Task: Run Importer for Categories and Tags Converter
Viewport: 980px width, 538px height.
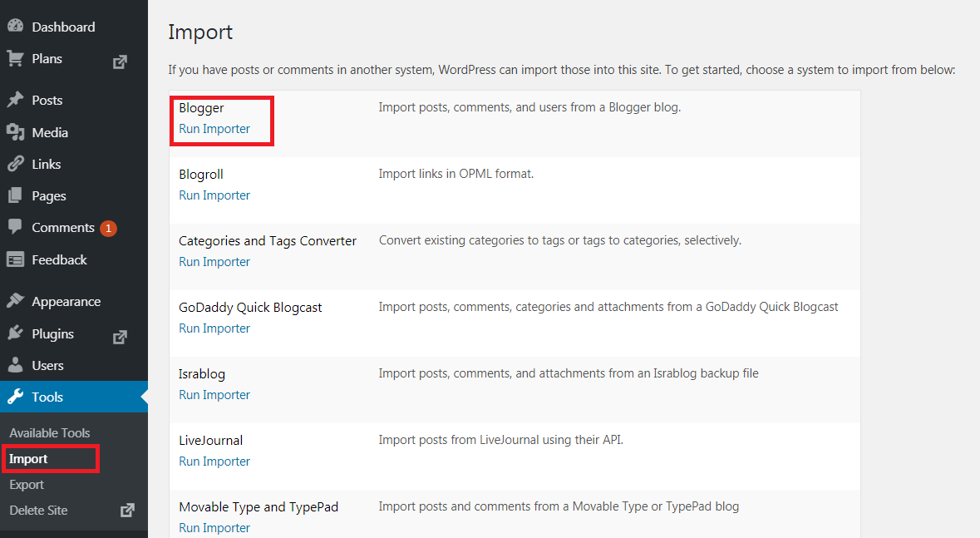Action: point(214,261)
